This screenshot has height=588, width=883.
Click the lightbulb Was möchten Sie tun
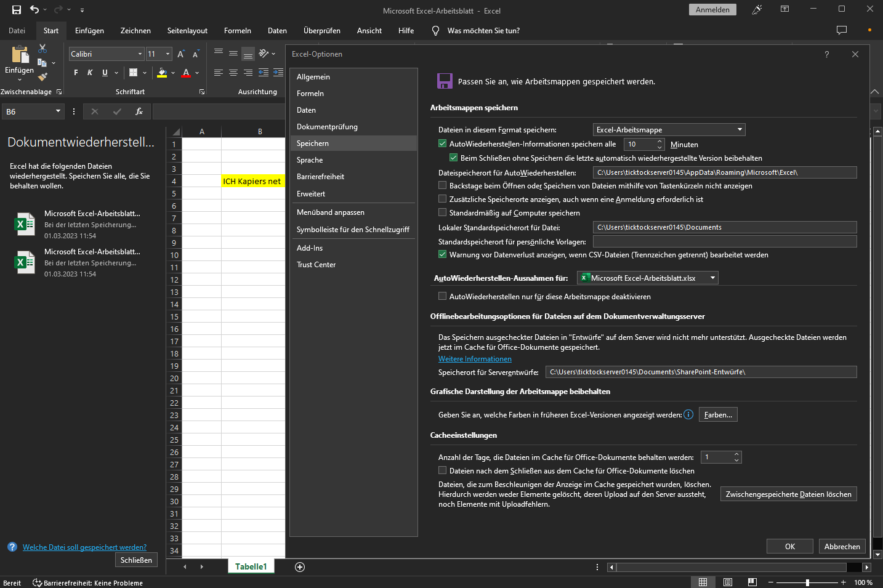(x=435, y=31)
